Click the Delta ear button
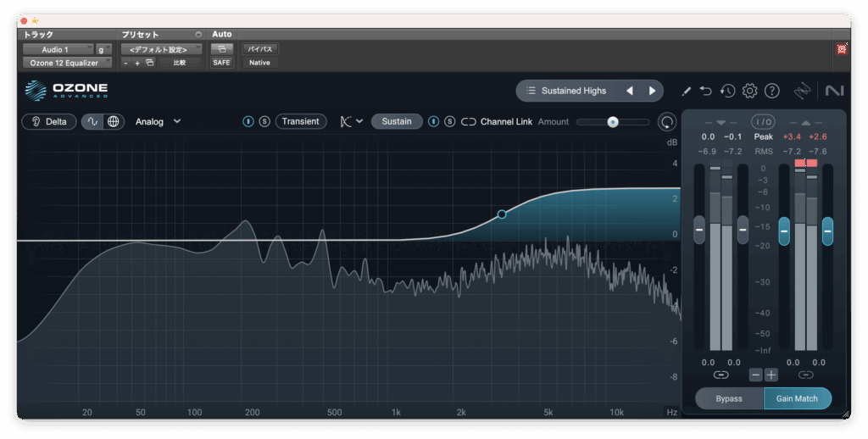The height and width of the screenshot is (439, 868). [x=49, y=121]
